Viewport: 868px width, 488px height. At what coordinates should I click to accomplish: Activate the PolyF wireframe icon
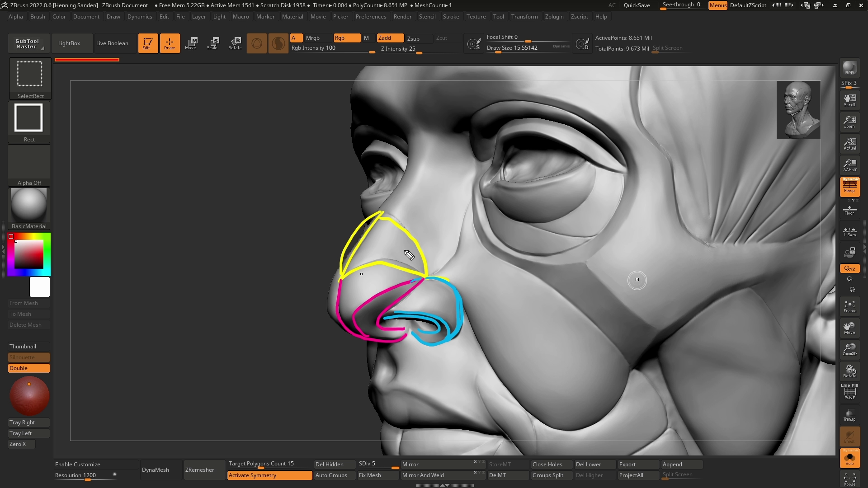click(x=849, y=392)
